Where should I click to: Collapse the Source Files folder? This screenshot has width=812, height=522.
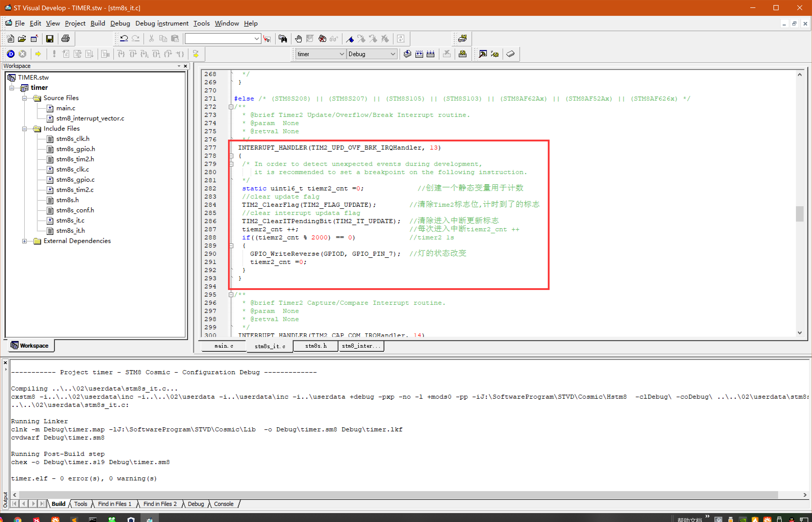(x=24, y=98)
